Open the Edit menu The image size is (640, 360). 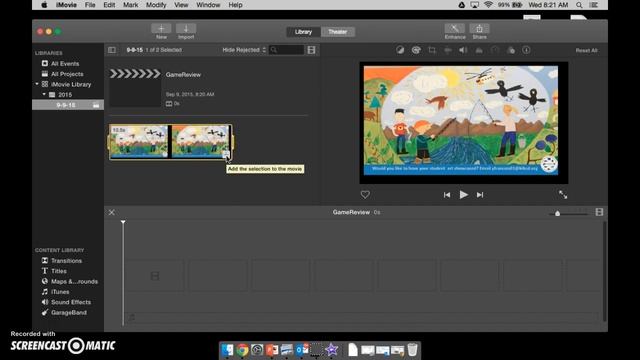click(109, 5)
